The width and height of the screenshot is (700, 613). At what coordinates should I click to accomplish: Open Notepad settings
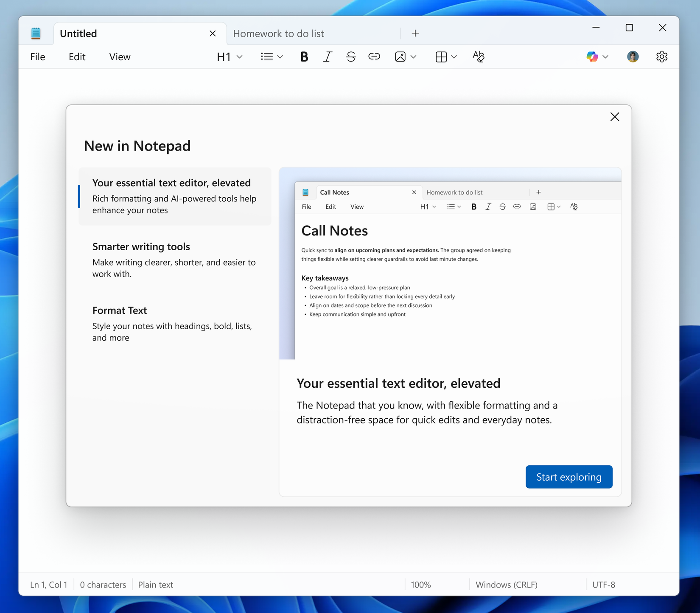click(661, 56)
